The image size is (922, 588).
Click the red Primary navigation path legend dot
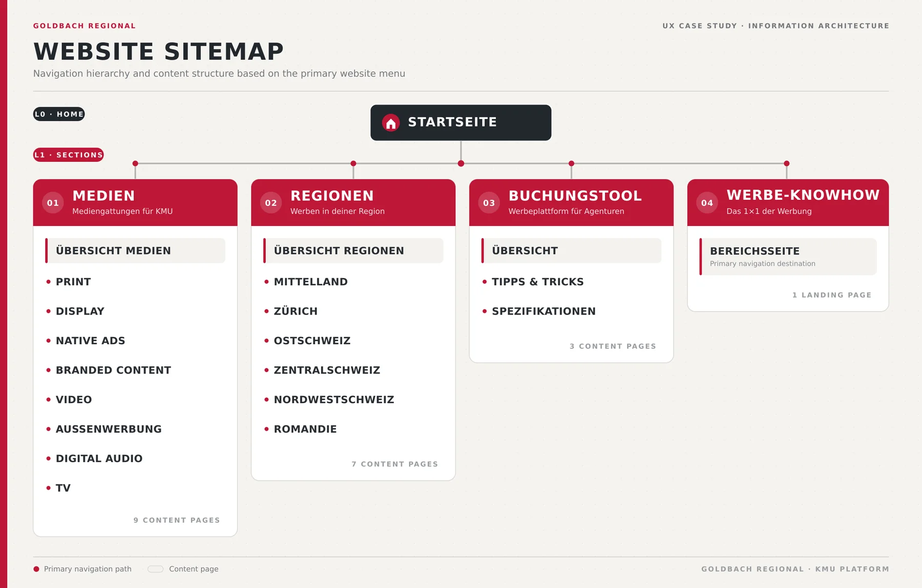click(x=36, y=569)
